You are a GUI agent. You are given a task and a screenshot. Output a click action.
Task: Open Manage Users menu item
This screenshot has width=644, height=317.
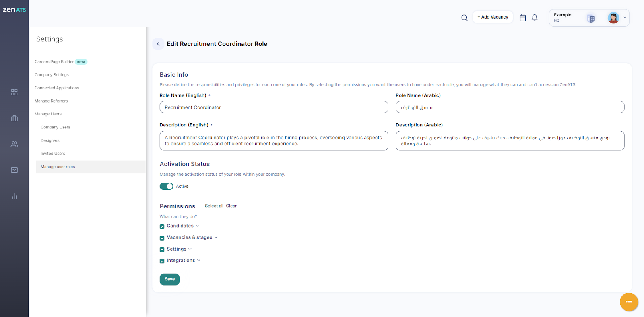click(x=48, y=114)
